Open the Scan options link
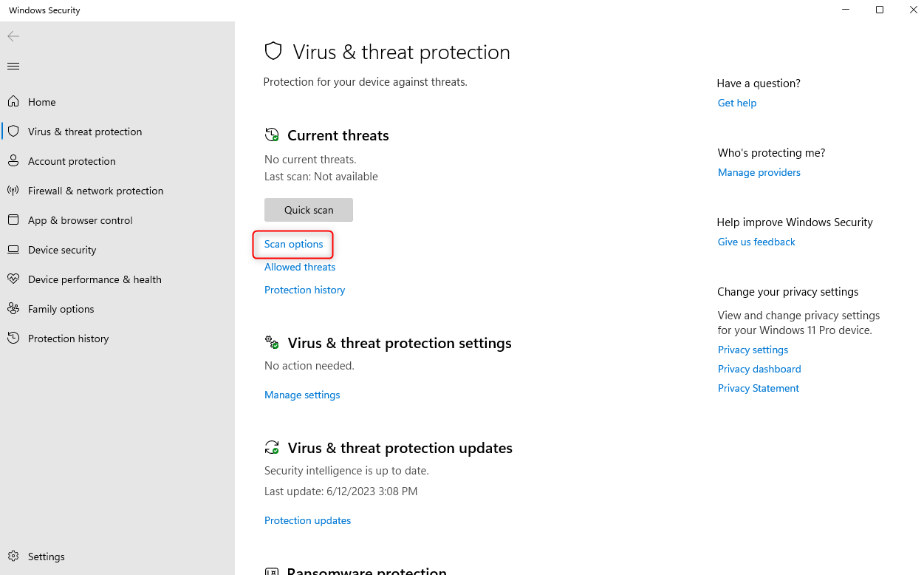Image resolution: width=924 pixels, height=575 pixels. click(x=293, y=244)
